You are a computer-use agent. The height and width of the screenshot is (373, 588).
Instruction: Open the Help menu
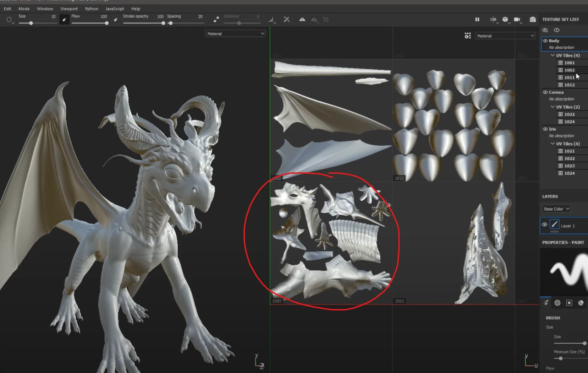[x=136, y=9]
